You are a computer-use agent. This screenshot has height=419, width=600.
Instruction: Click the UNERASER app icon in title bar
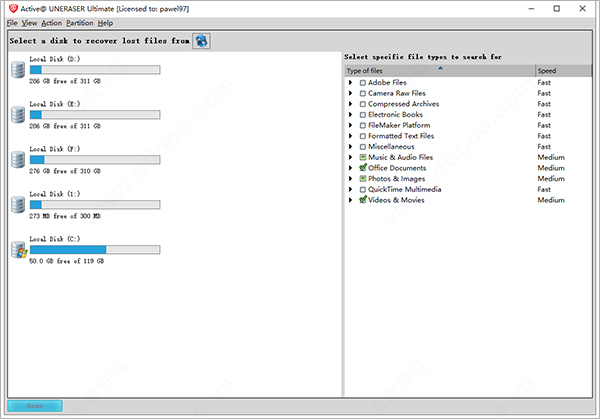click(x=13, y=8)
